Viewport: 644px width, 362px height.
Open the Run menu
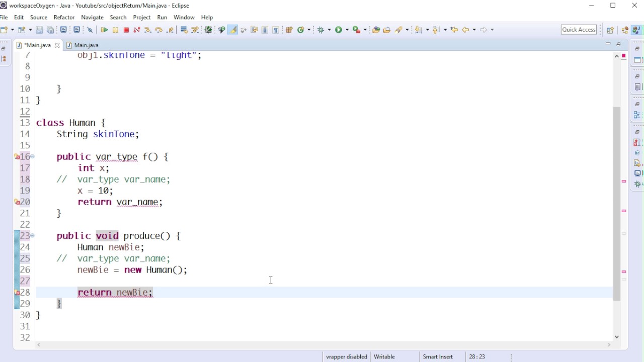(162, 17)
